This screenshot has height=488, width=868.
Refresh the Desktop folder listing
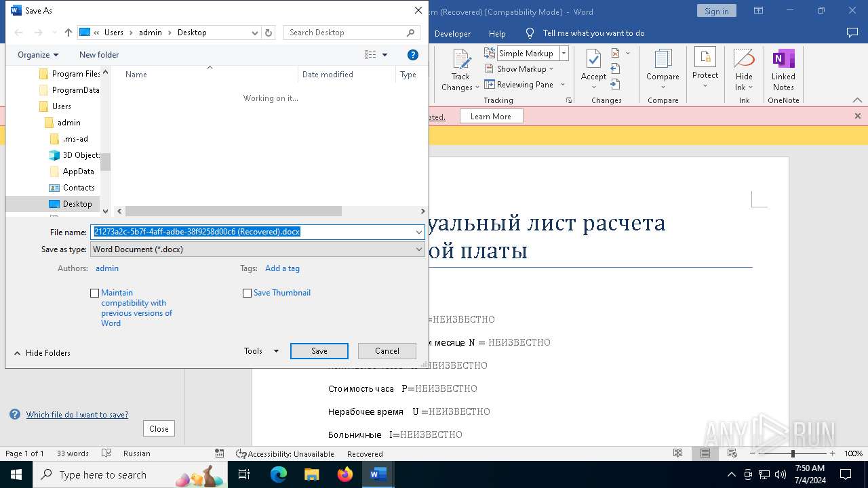coord(269,33)
